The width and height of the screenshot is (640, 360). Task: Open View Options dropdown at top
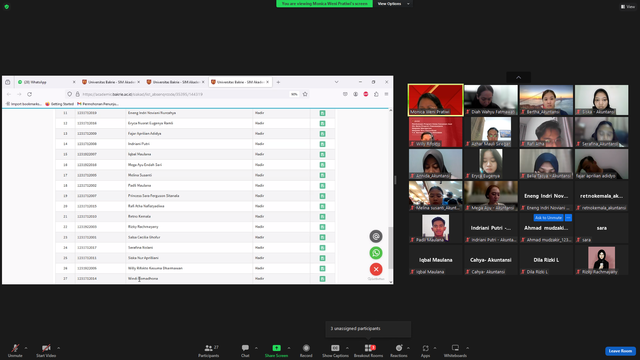[x=393, y=4]
